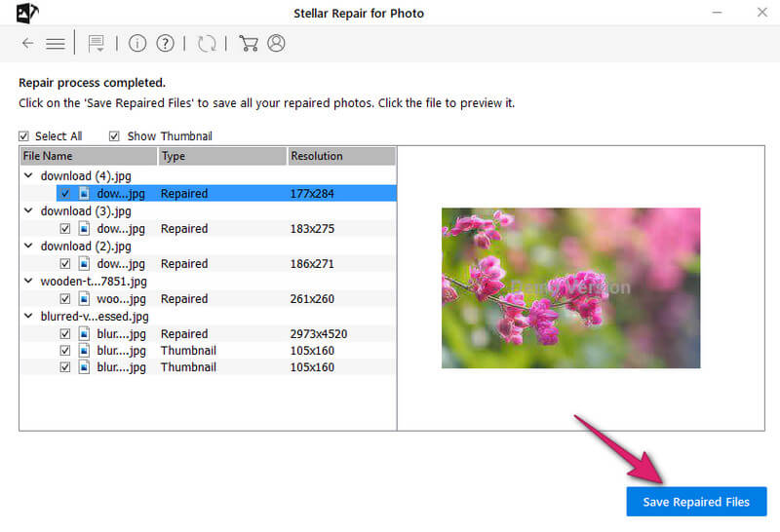Click file icon in 261x260 repaired row
Image resolution: width=780 pixels, height=532 pixels.
click(84, 299)
